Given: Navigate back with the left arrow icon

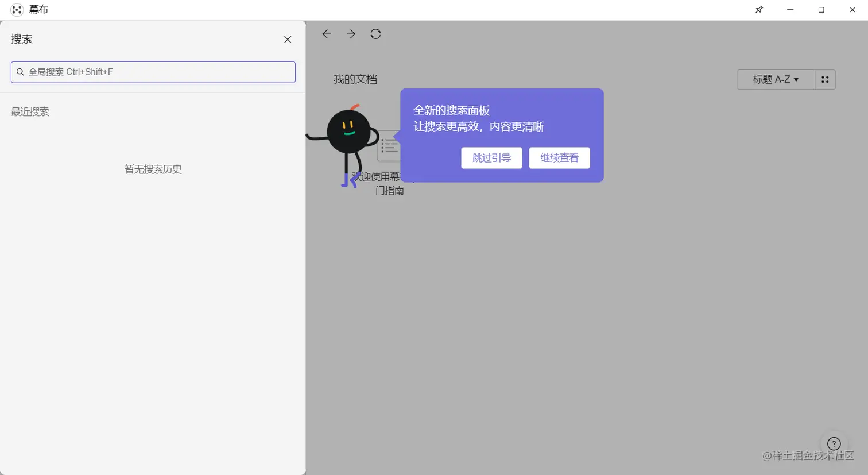Looking at the screenshot, I should point(326,34).
